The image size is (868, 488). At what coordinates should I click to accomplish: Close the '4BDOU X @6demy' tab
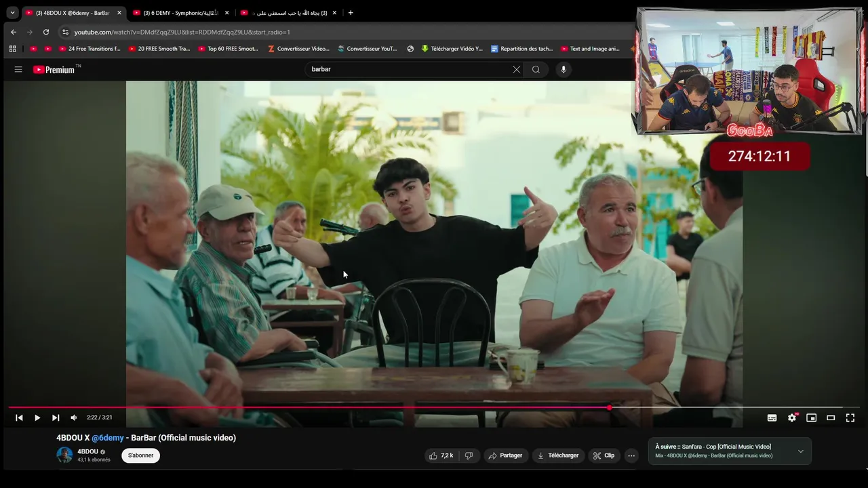(x=119, y=13)
